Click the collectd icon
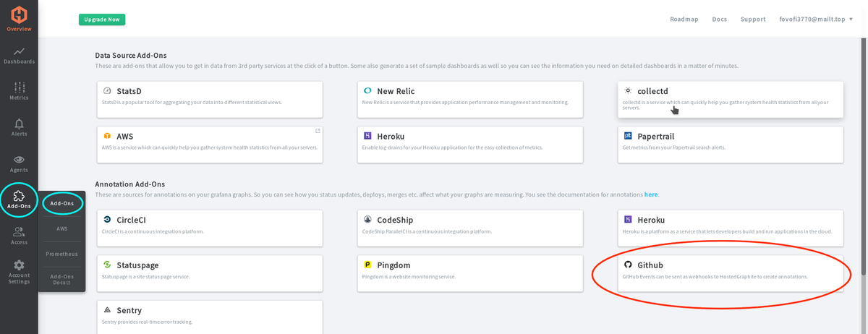 pos(628,91)
